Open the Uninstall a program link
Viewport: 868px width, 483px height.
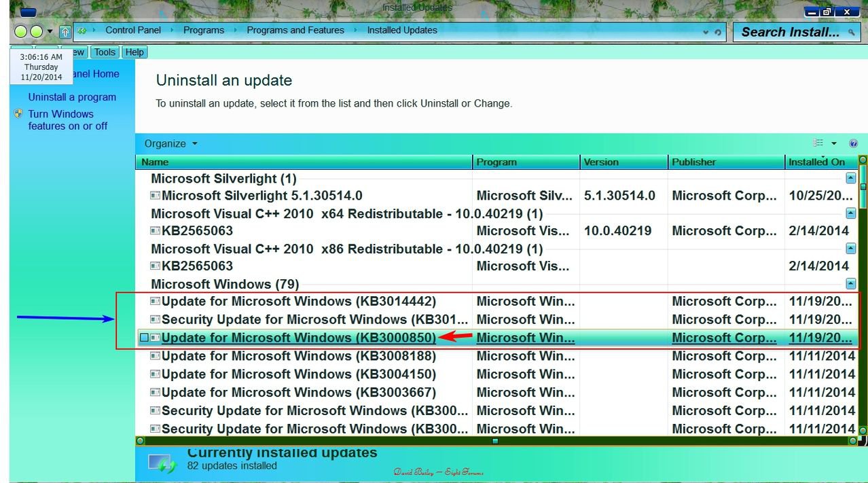coord(72,97)
